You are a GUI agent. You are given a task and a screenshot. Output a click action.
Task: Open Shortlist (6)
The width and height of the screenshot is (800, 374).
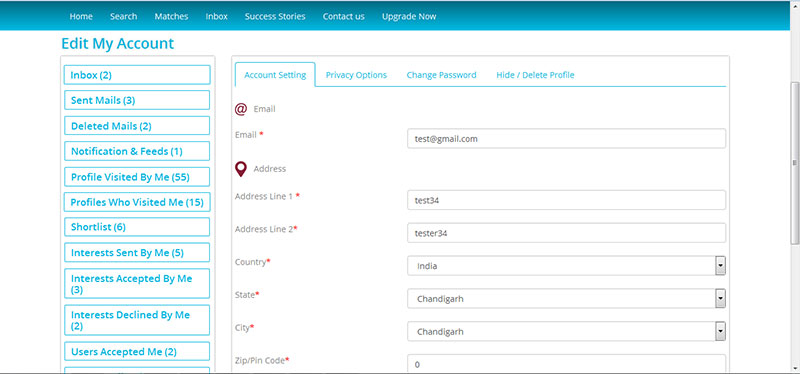pyautogui.click(x=137, y=227)
